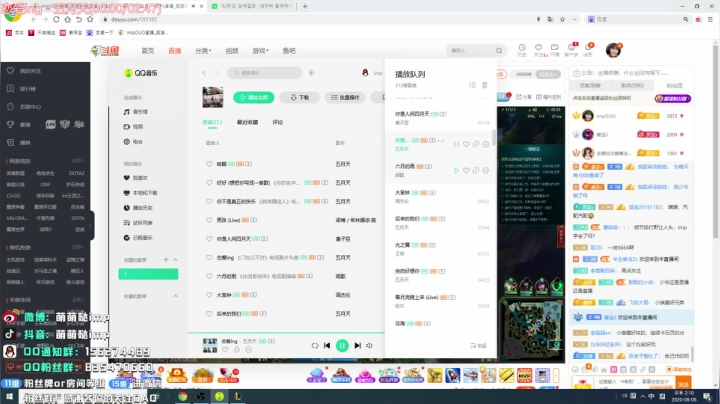Click the QQ penguin avatar in QQ Music
Image resolution: width=720 pixels, height=404 pixels.
(x=365, y=73)
